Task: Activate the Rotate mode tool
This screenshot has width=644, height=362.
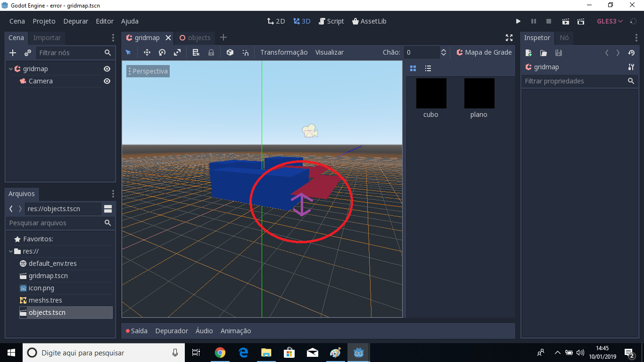Action: point(162,52)
